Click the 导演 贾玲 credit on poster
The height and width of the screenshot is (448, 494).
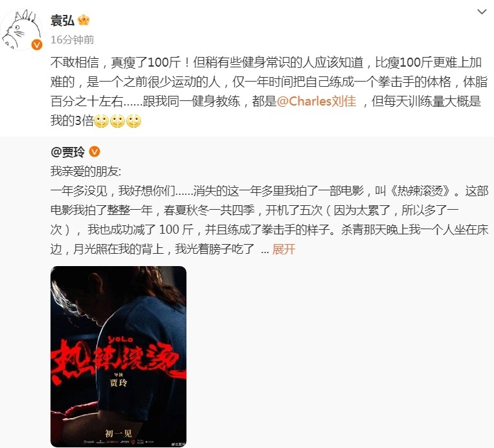coord(118,380)
